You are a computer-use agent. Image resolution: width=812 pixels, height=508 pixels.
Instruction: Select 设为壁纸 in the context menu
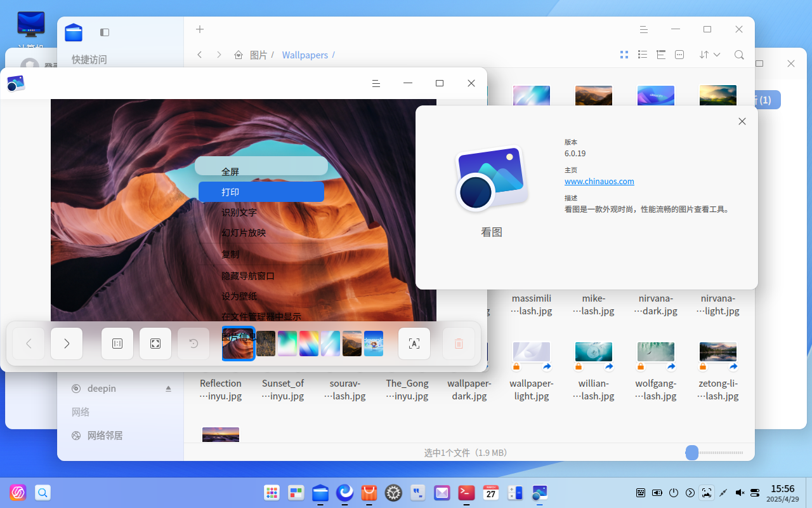(261, 296)
